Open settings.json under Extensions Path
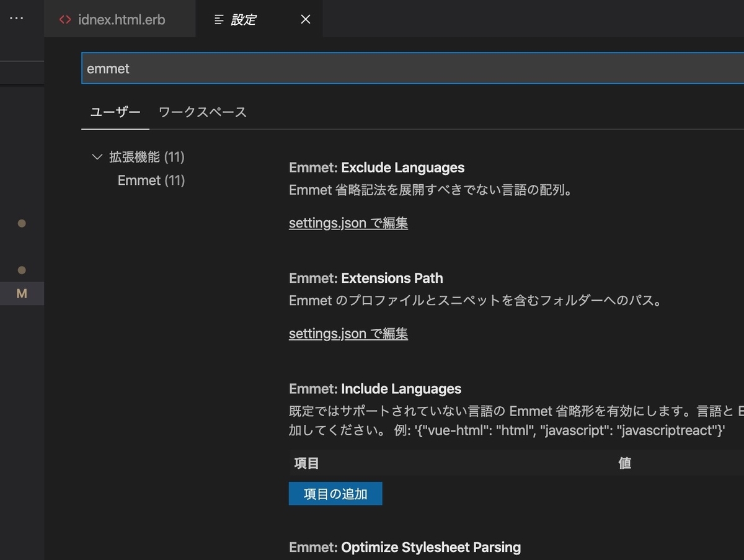 pos(348,333)
